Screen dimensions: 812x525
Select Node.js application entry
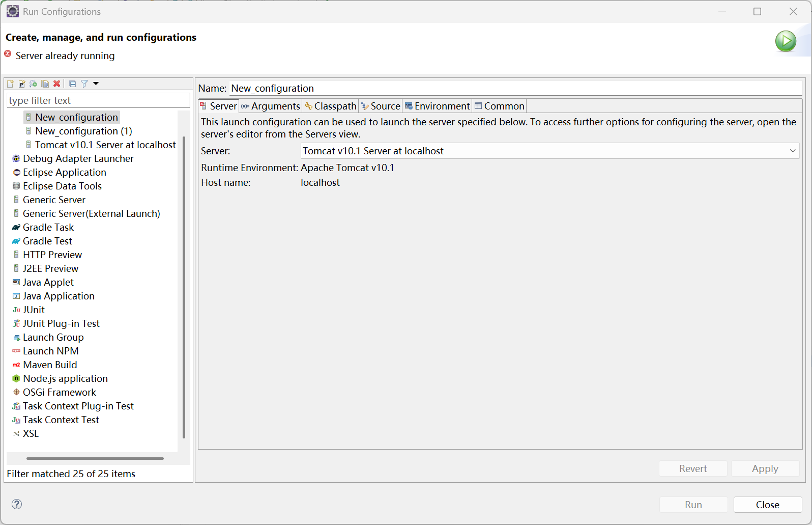tap(60, 378)
